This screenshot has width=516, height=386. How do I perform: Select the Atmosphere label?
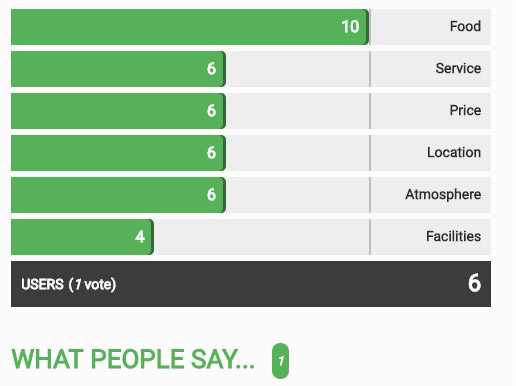[443, 194]
